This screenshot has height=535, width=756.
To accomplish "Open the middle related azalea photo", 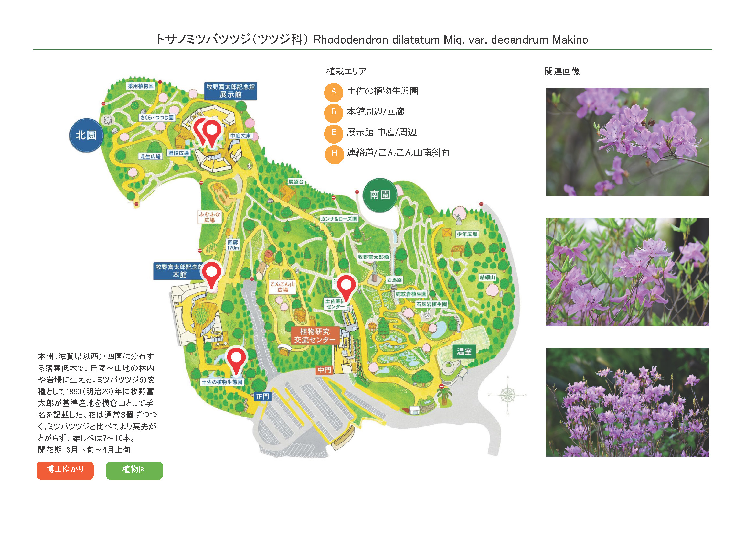I will [x=627, y=272].
